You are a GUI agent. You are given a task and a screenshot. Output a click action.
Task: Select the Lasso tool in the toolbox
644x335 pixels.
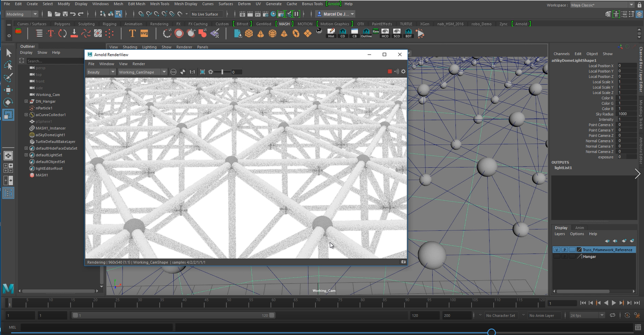9,65
